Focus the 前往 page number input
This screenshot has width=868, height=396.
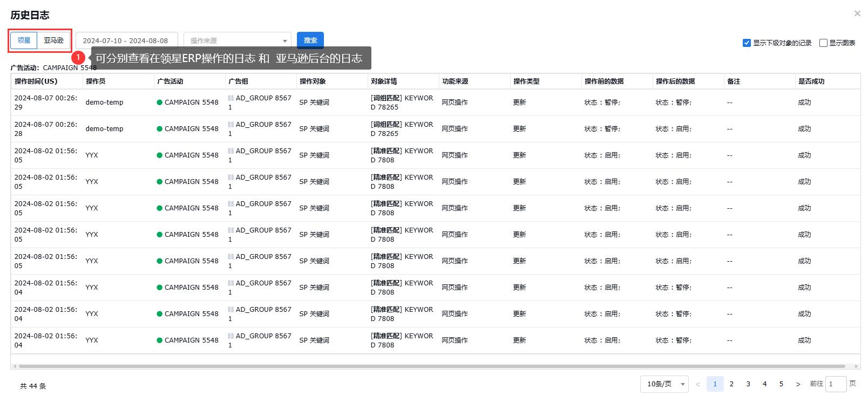click(x=836, y=384)
